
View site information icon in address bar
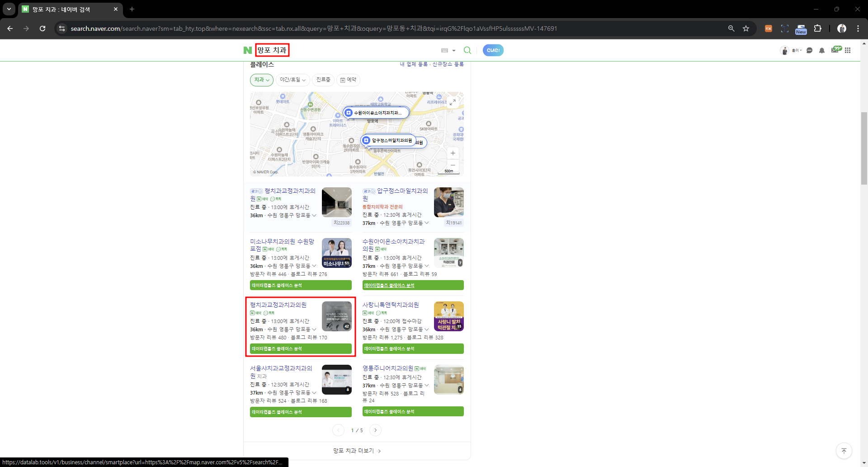point(62,29)
